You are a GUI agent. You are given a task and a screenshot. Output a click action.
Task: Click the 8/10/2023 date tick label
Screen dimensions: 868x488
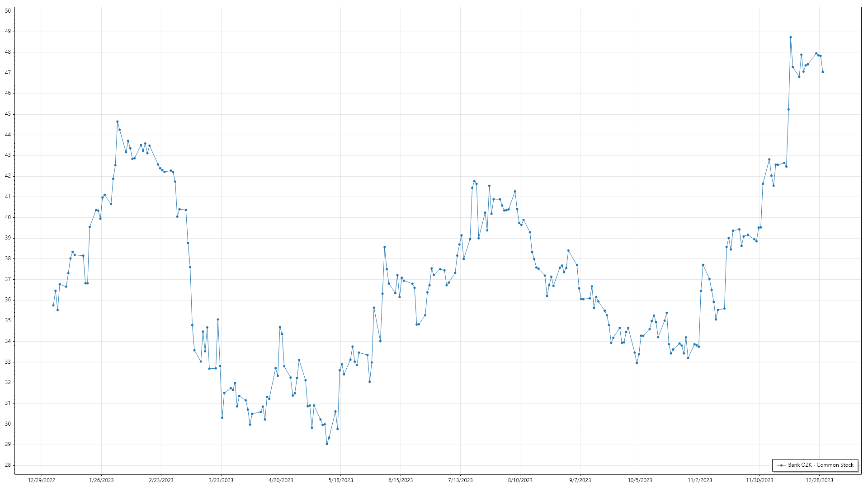tap(520, 480)
